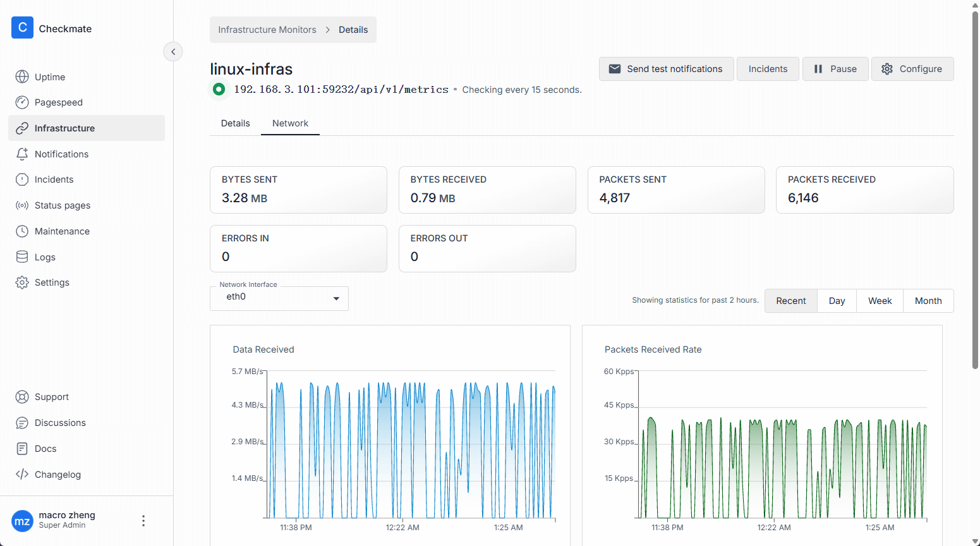Open Maintenance using its clock icon
Viewport: 980px width, 546px height.
pyautogui.click(x=22, y=231)
